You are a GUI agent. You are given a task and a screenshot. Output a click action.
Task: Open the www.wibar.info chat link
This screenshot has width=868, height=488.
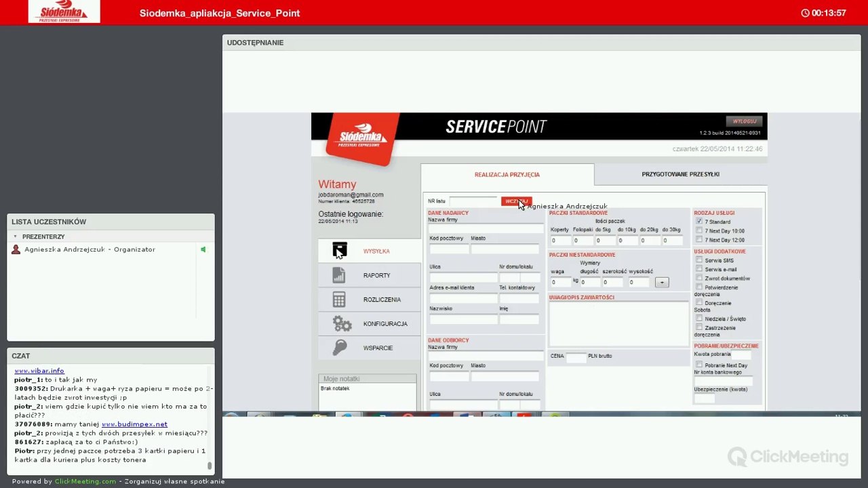(x=39, y=371)
